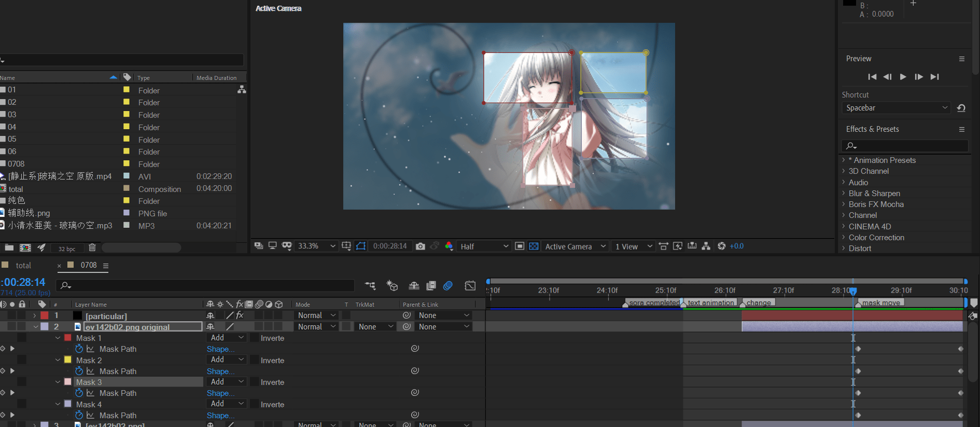Jump to last frame in Preview
This screenshot has height=427, width=980.
(x=934, y=77)
